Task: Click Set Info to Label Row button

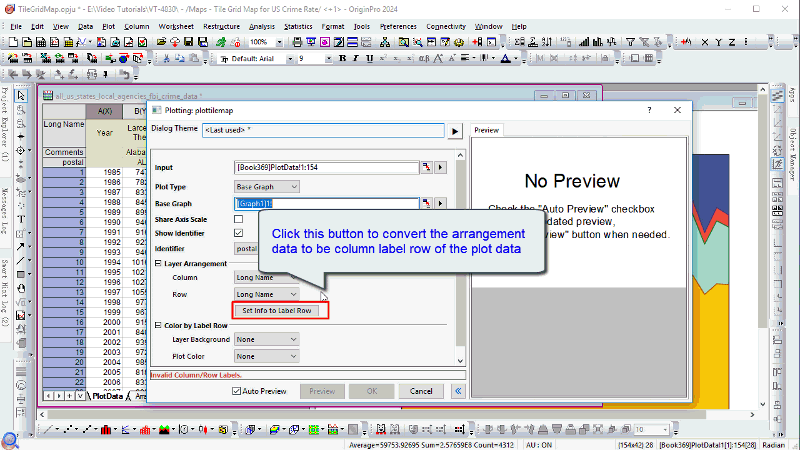Action: point(278,311)
